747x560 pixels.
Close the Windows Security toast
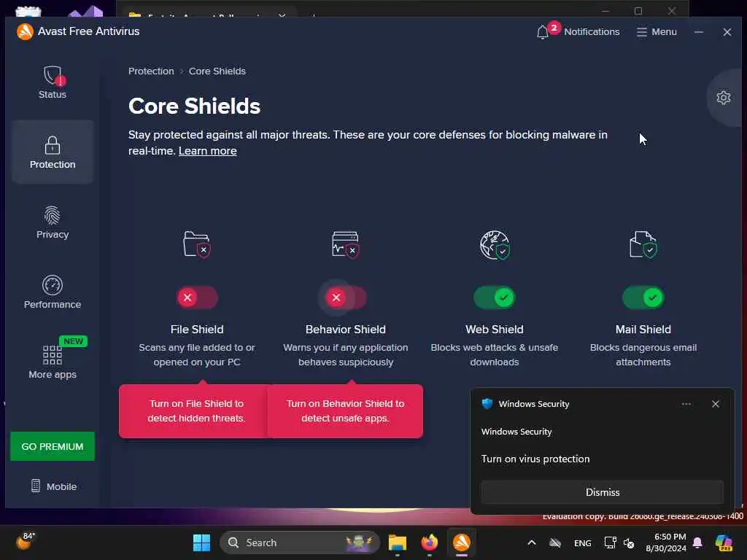[715, 404]
